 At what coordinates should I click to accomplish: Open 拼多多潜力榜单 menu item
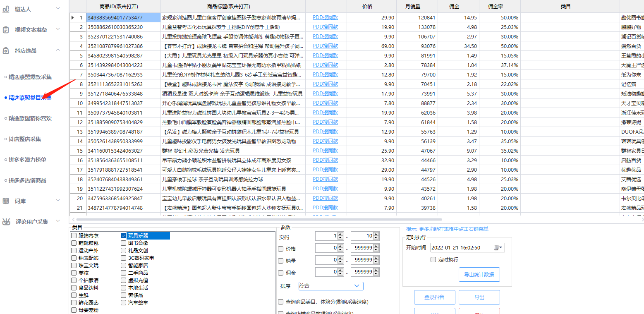point(27,160)
